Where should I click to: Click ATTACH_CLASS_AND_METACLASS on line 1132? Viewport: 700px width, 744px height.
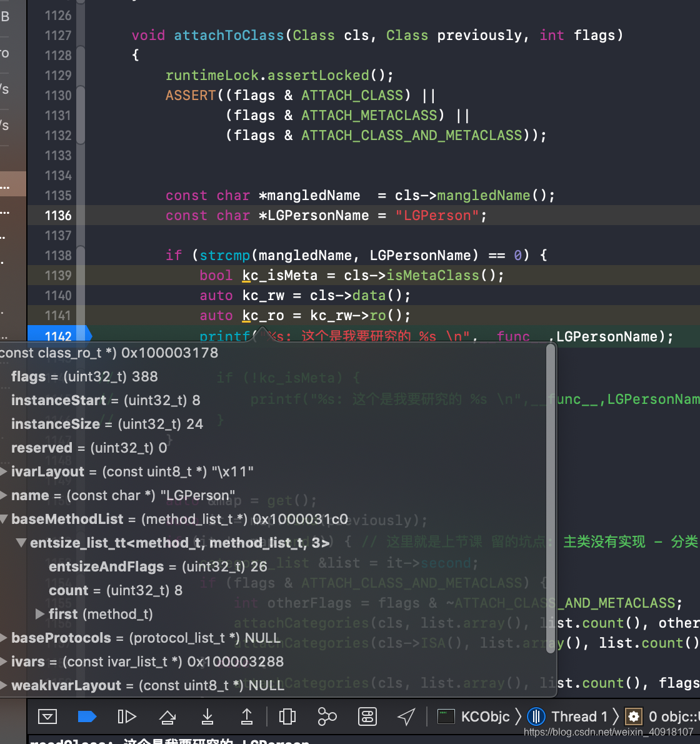[x=412, y=136]
